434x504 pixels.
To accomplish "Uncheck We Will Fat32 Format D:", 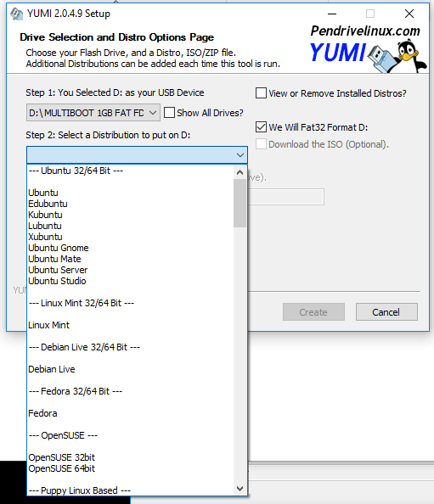I will tap(261, 127).
